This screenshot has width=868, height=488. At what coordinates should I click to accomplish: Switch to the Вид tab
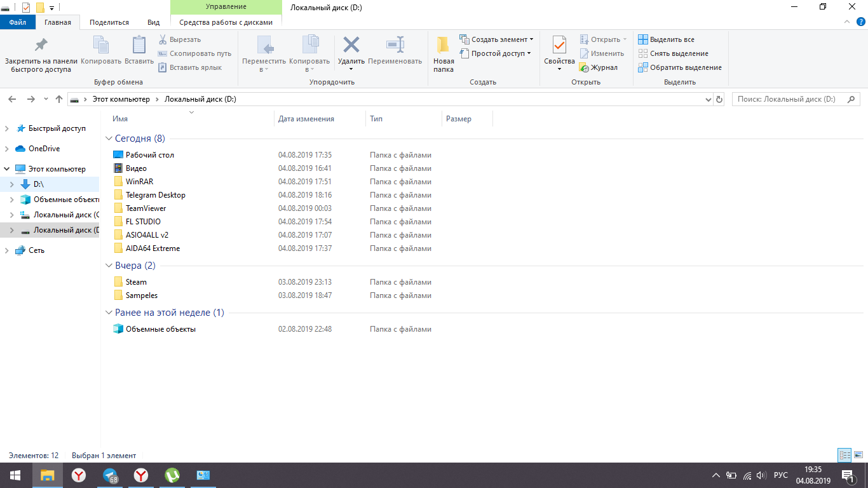tap(154, 22)
